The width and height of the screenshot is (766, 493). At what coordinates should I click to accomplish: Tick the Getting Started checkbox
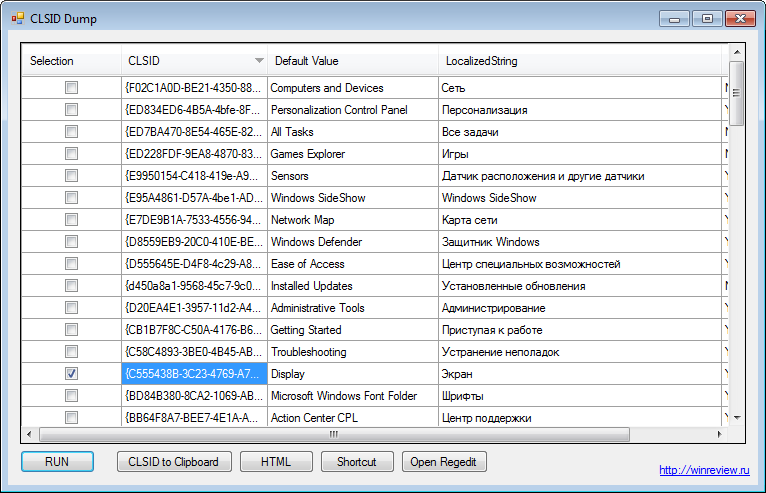[71, 329]
